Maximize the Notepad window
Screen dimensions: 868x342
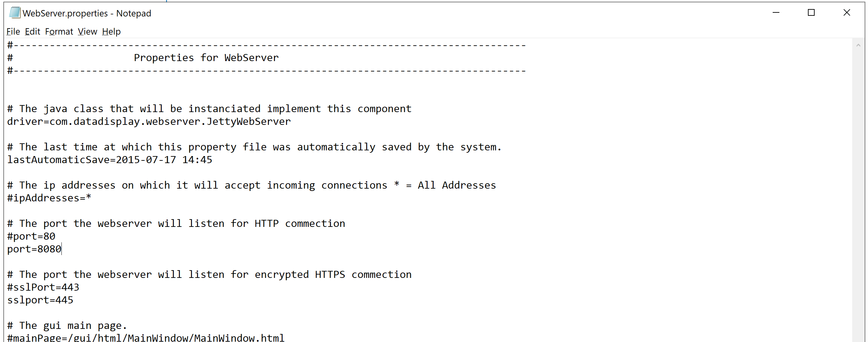(811, 13)
